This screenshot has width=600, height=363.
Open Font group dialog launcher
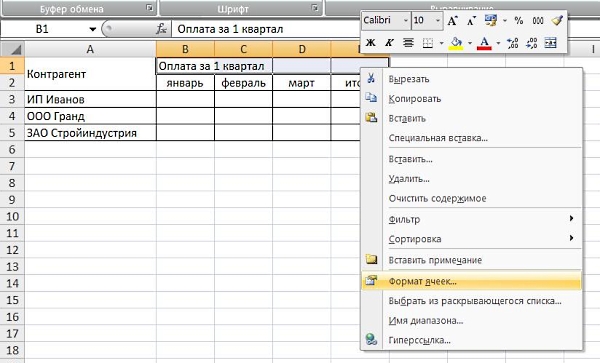click(x=315, y=8)
